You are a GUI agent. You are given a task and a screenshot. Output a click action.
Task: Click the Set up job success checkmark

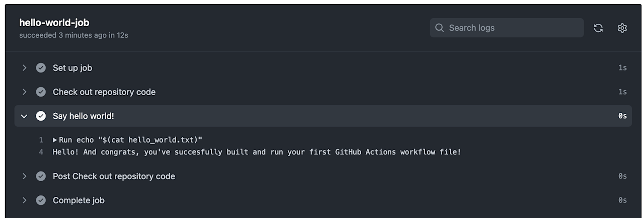pos(41,68)
